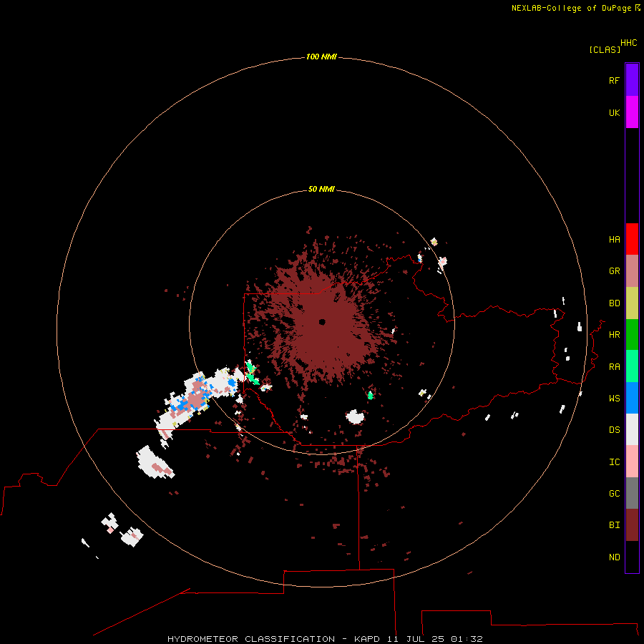644x644 pixels.
Task: Click the black radar site center dot
Action: click(x=322, y=322)
